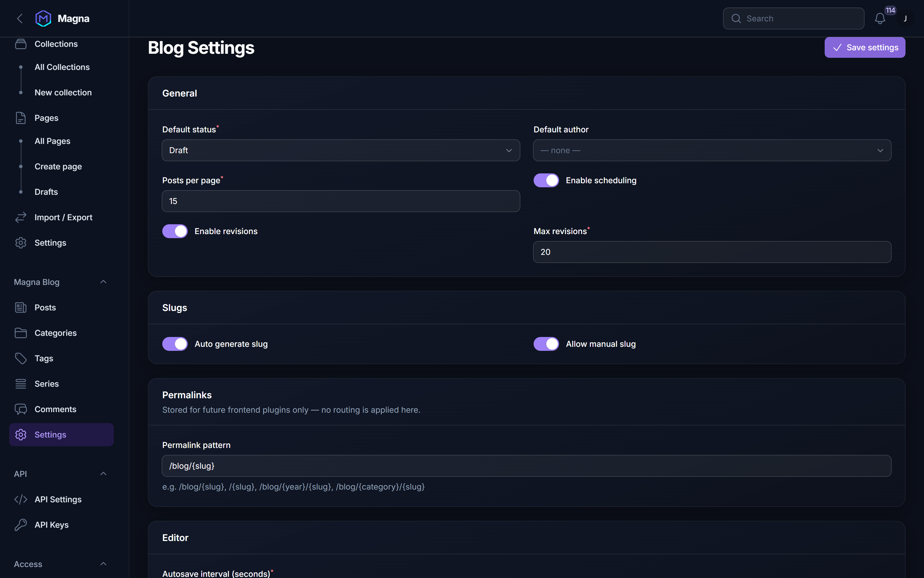The width and height of the screenshot is (924, 578).
Task: Collapse the Magna Blog sidebar section
Action: [x=103, y=282]
